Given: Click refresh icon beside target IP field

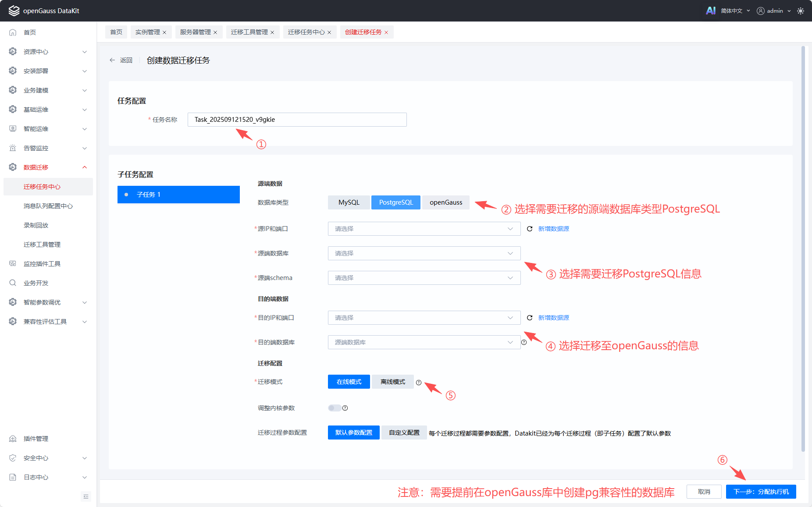Looking at the screenshot, I should point(530,318).
